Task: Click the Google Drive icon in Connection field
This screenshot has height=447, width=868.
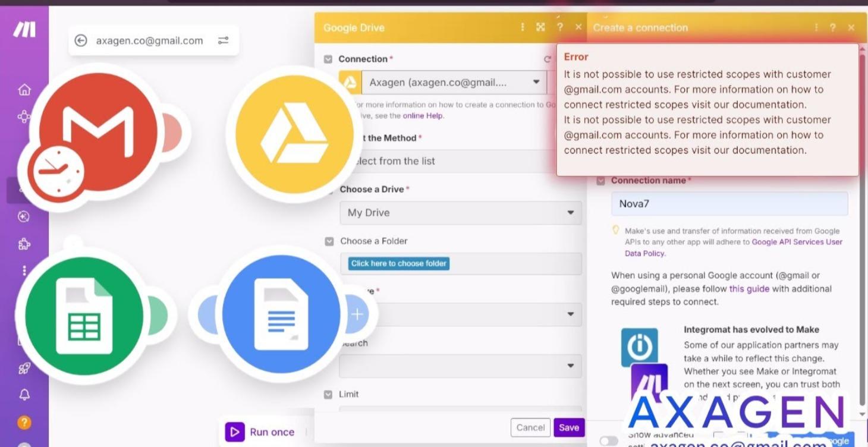Action: tap(351, 82)
